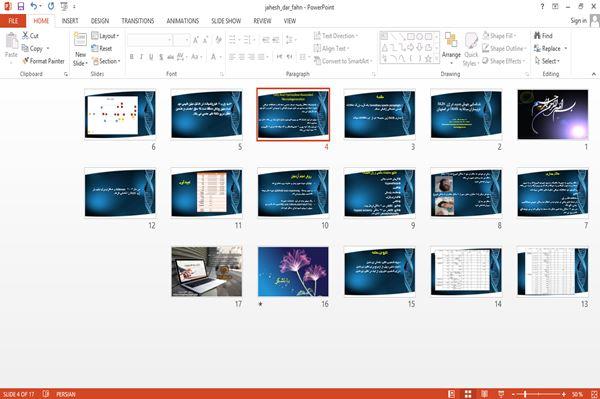Toggle Bold formatting button
Image resolution: width=600 pixels, height=399 pixels.
pyautogui.click(x=132, y=57)
